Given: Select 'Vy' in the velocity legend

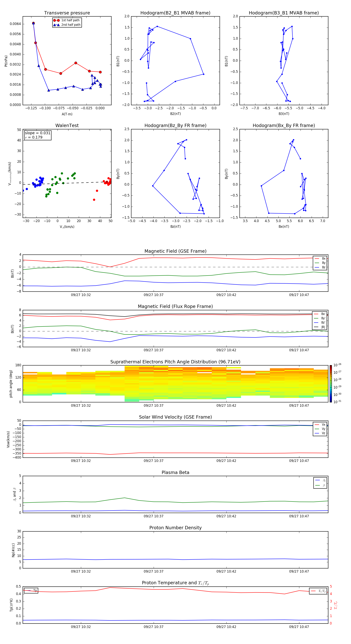Looking at the screenshot, I should [x=320, y=429].
